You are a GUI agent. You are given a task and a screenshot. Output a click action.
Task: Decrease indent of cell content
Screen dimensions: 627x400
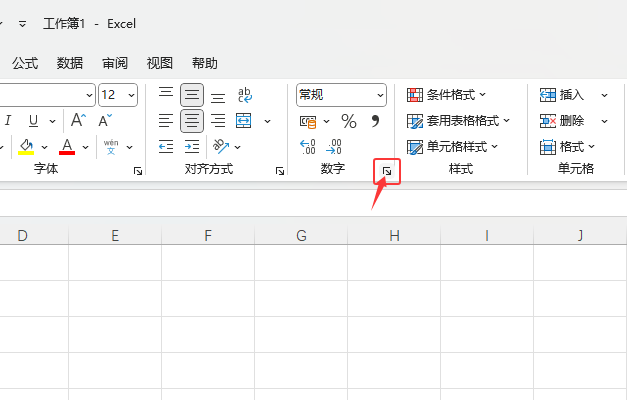click(x=166, y=147)
